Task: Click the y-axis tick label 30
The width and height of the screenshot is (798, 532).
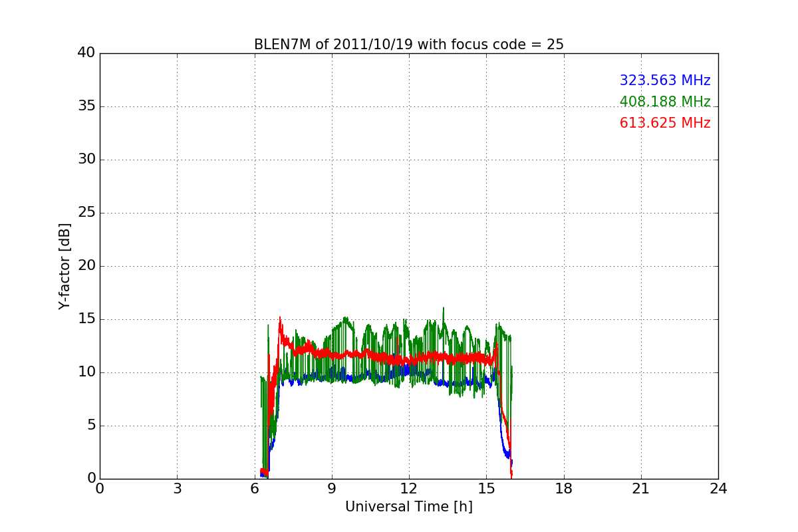Action: (86, 160)
